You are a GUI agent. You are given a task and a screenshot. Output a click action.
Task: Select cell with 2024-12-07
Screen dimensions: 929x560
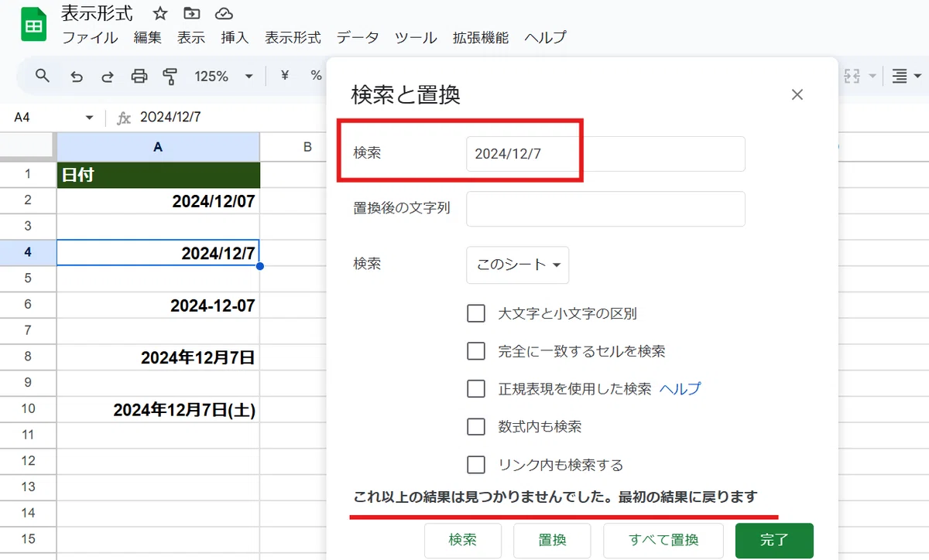158,305
